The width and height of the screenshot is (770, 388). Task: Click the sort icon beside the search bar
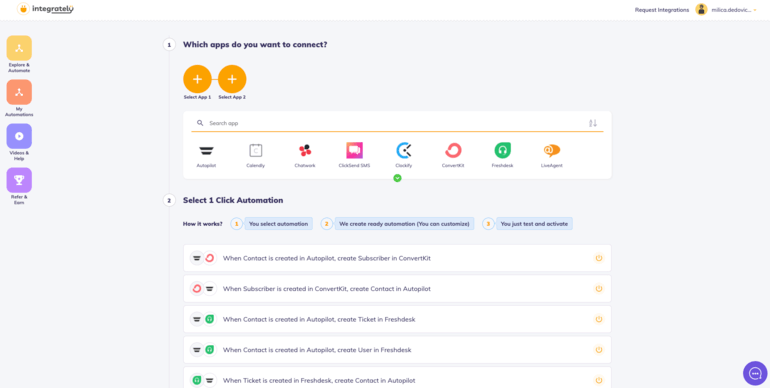click(x=593, y=123)
